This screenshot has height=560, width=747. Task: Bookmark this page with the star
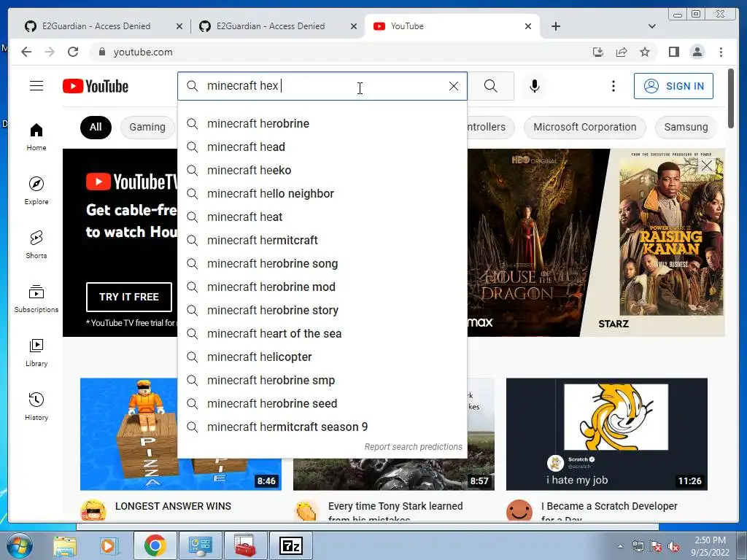[645, 52]
